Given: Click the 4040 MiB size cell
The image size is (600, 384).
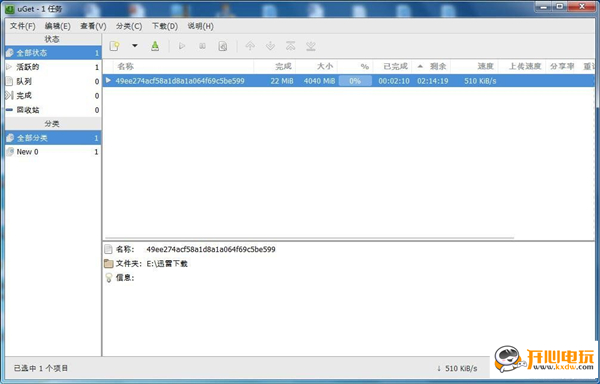Looking at the screenshot, I should click(320, 81).
